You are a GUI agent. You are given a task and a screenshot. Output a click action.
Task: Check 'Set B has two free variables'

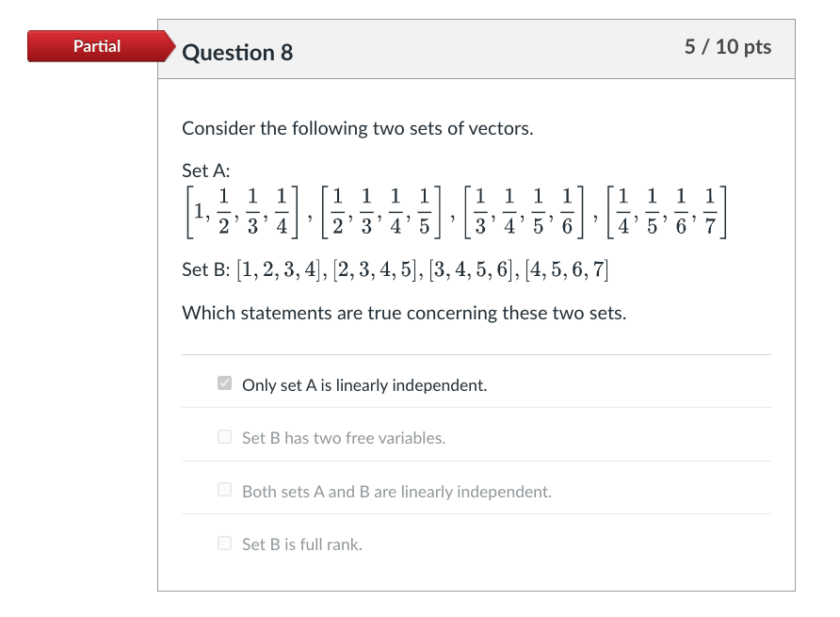click(x=224, y=437)
